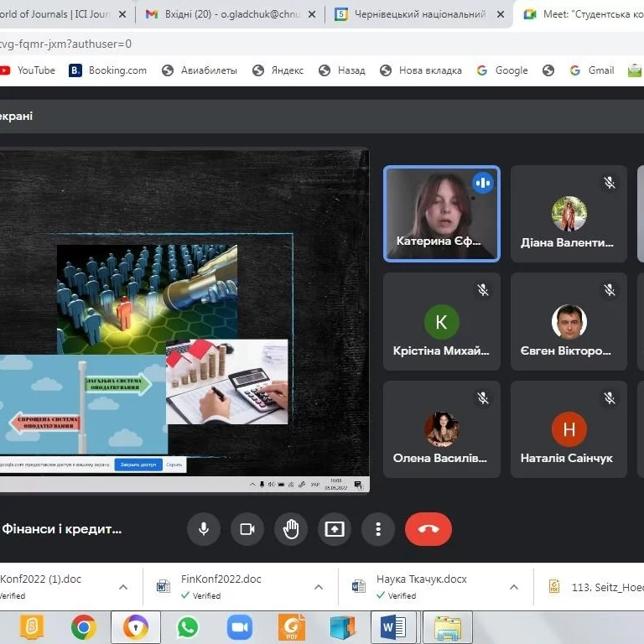Click the Word icon in taskbar

click(x=393, y=627)
